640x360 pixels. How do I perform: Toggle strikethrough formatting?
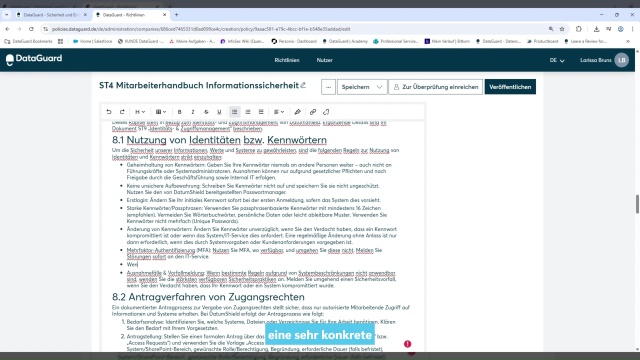click(206, 112)
